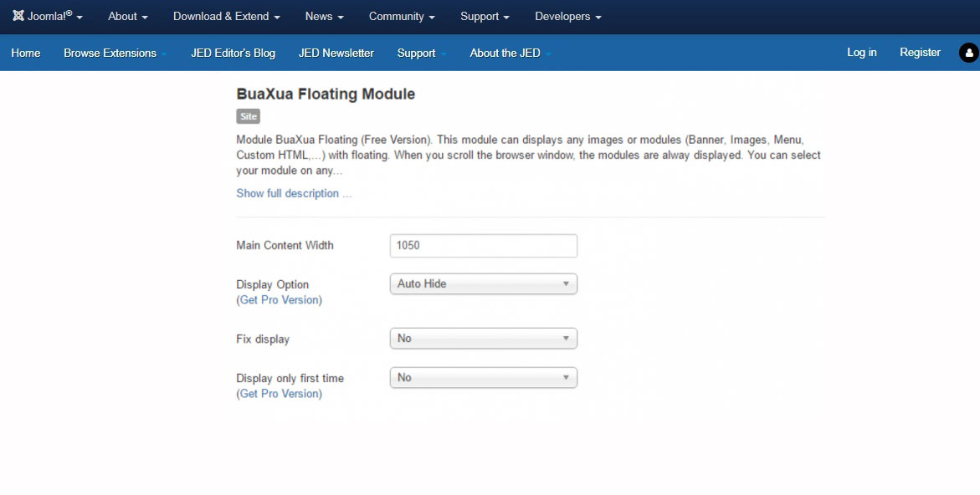
Task: Expand the Download & Extend menu
Action: pyautogui.click(x=226, y=17)
